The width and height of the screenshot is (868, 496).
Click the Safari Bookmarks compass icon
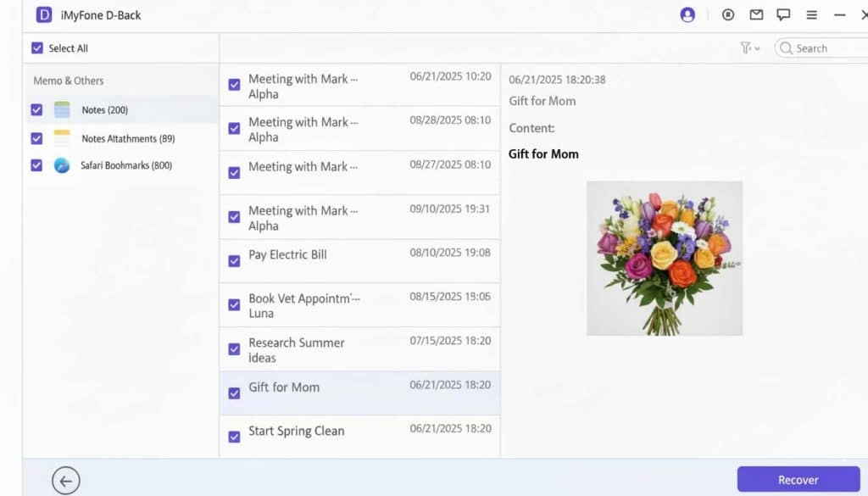[62, 165]
